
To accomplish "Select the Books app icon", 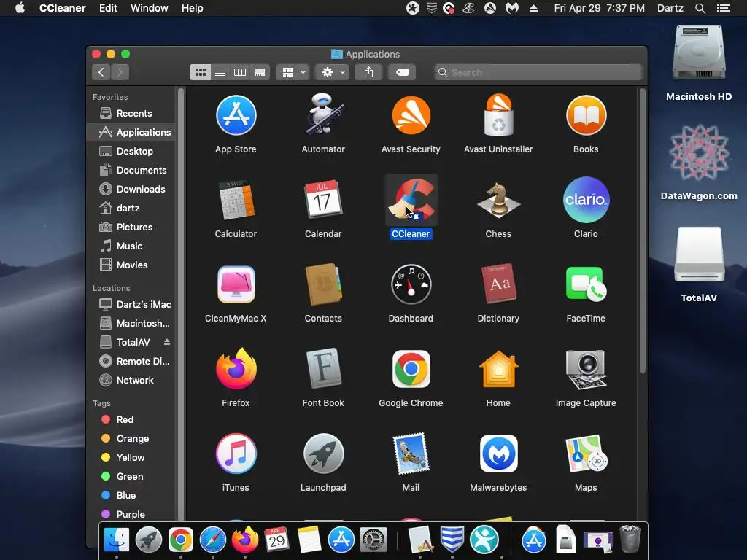I will [x=586, y=115].
